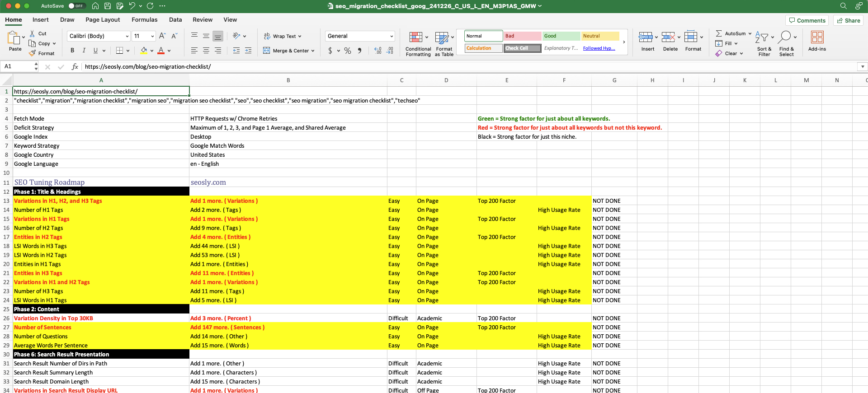Switch to the Page Layout tab

[x=103, y=20]
